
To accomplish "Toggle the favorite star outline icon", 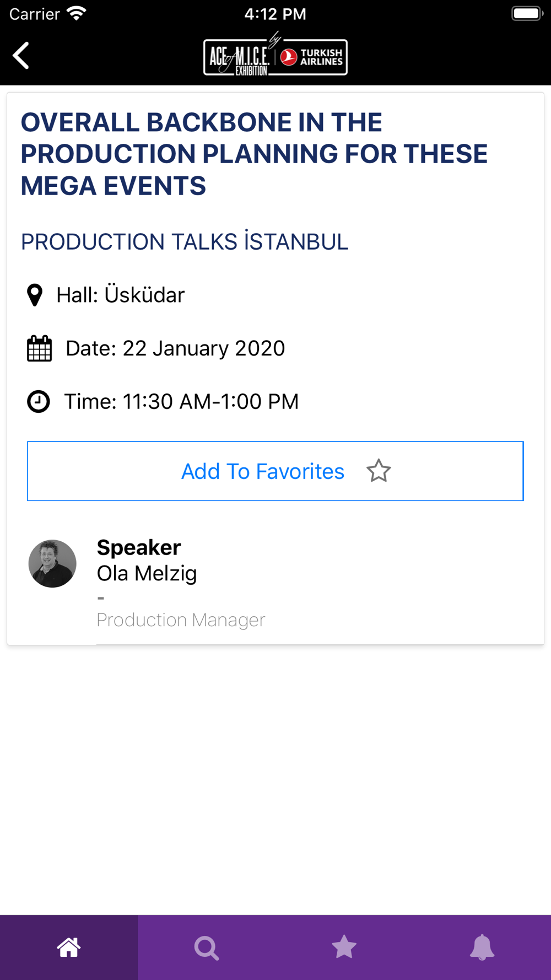I will pyautogui.click(x=379, y=471).
